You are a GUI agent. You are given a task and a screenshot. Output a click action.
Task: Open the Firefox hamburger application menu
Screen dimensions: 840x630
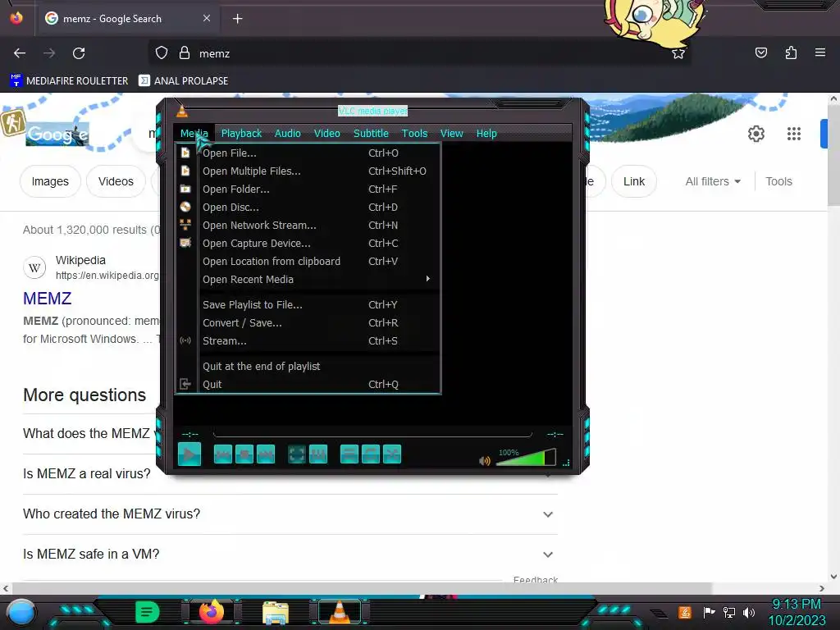pos(819,52)
